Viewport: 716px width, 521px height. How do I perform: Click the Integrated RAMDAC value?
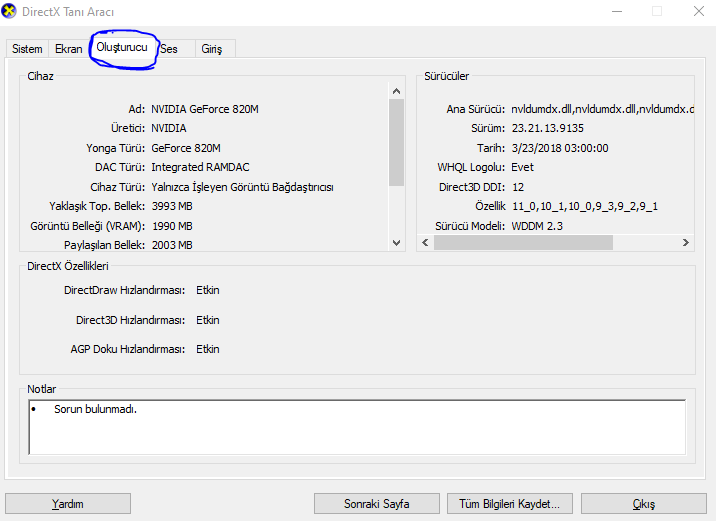[200, 167]
